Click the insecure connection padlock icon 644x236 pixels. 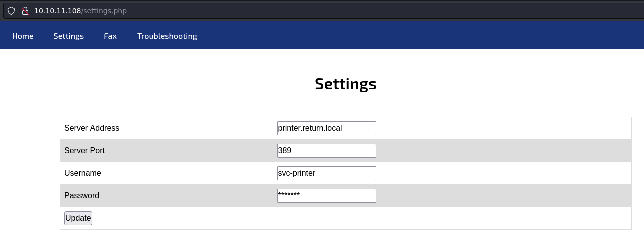pyautogui.click(x=24, y=11)
